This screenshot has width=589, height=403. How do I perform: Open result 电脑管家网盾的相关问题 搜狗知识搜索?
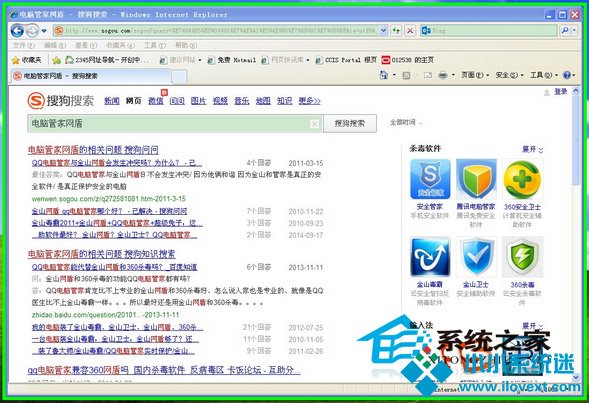click(102, 254)
